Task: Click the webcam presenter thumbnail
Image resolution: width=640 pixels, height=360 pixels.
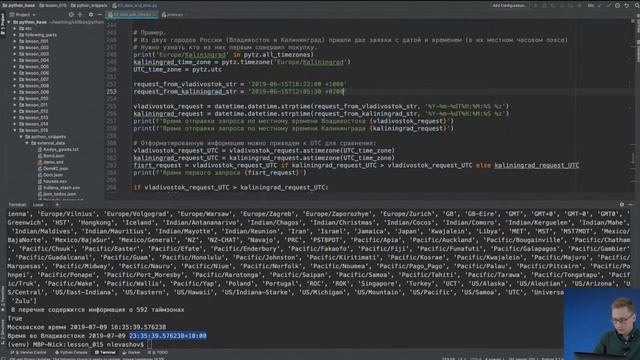Action: pyautogui.click(x=602, y=324)
